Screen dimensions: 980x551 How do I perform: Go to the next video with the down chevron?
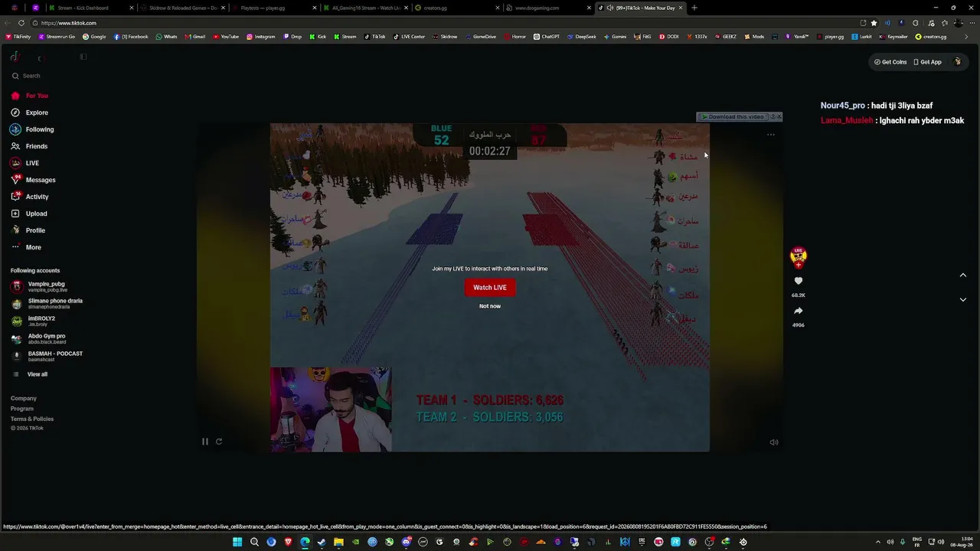pos(963,300)
